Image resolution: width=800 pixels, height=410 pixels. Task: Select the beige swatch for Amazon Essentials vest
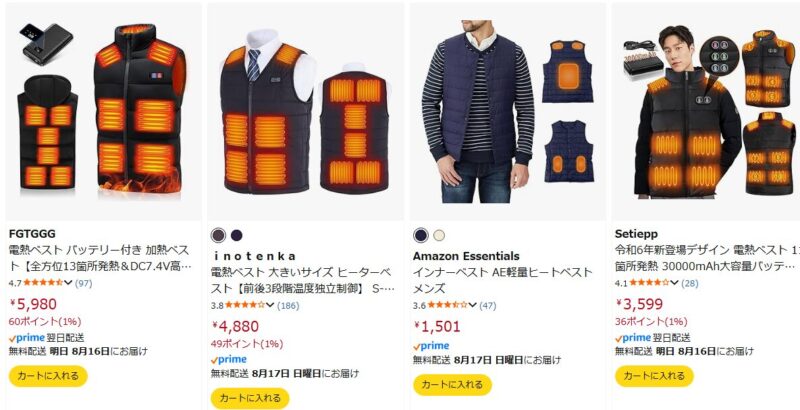tap(439, 235)
